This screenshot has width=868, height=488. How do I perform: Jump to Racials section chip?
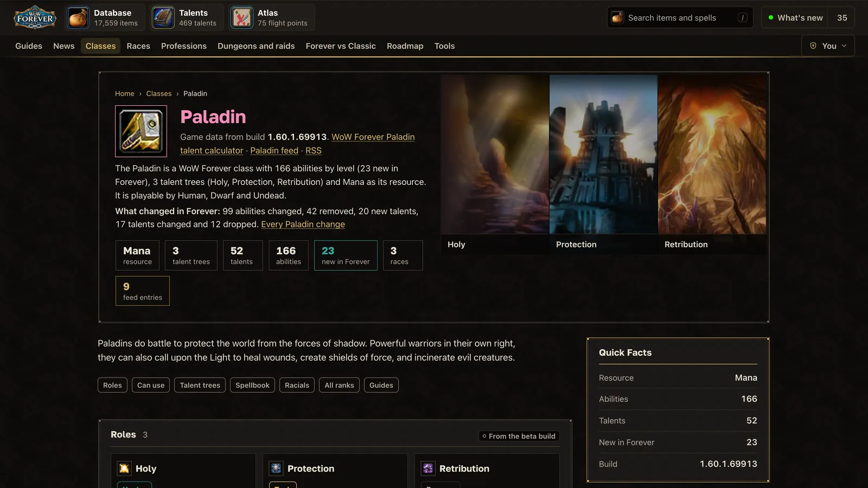297,385
